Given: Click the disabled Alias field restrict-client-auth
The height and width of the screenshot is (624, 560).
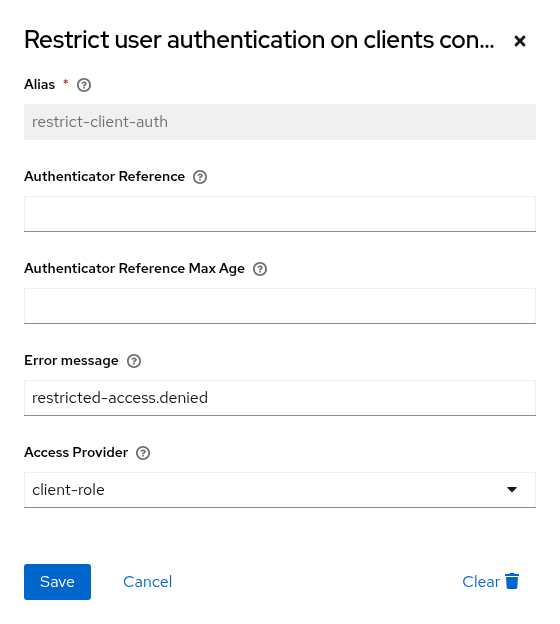Looking at the screenshot, I should tap(280, 122).
